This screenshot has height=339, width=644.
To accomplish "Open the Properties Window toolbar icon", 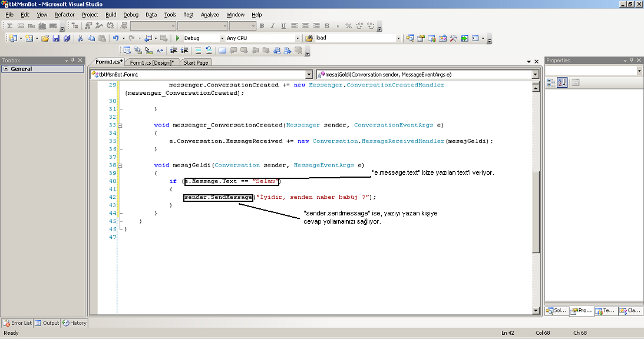I will tap(421, 38).
